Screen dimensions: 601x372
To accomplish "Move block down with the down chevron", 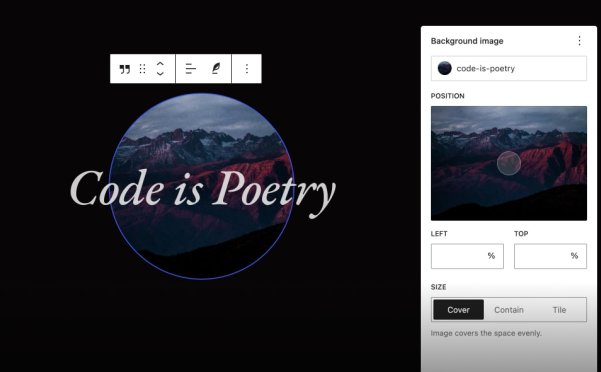I will (x=160, y=73).
